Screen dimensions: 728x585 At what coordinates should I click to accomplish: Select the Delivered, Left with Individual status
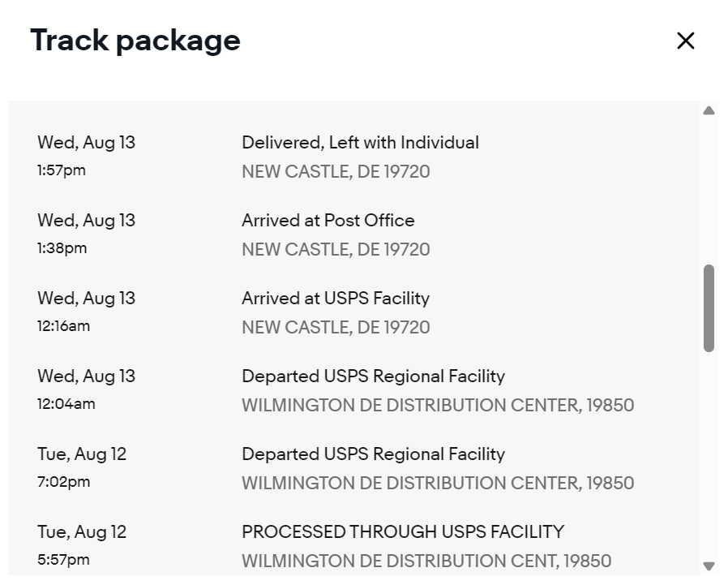[360, 143]
